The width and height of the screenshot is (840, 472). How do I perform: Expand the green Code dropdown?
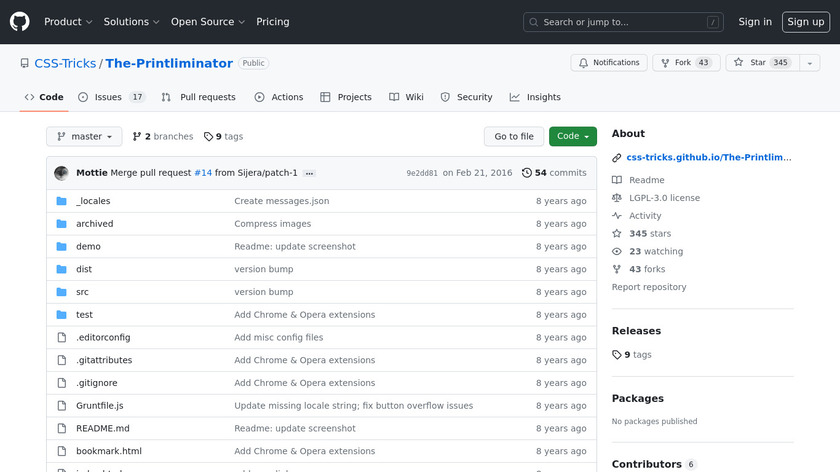pyautogui.click(x=572, y=137)
